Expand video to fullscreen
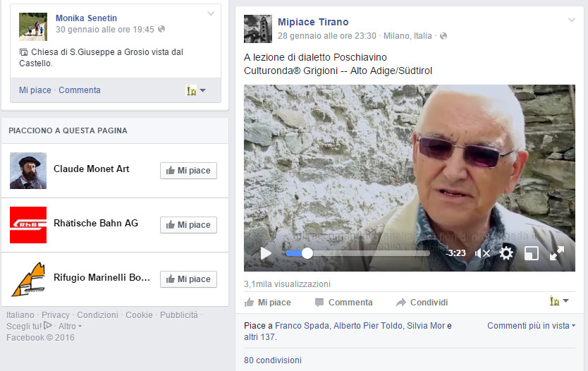Image resolution: width=588 pixels, height=371 pixels. tap(557, 253)
